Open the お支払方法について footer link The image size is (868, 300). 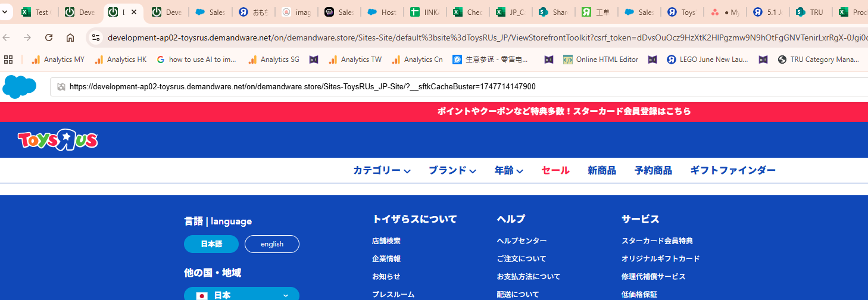tap(529, 277)
